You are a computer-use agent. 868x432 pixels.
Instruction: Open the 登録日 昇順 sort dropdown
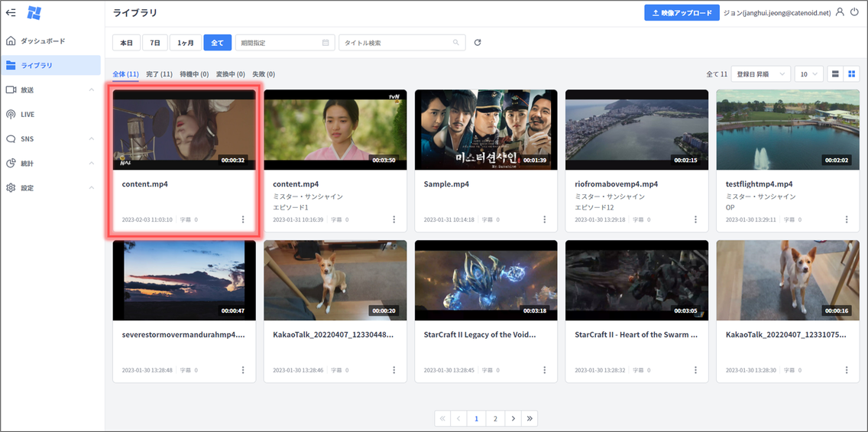[760, 74]
